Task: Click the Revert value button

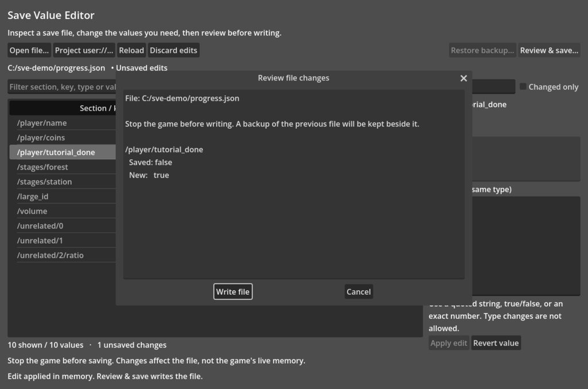Action: coord(496,343)
